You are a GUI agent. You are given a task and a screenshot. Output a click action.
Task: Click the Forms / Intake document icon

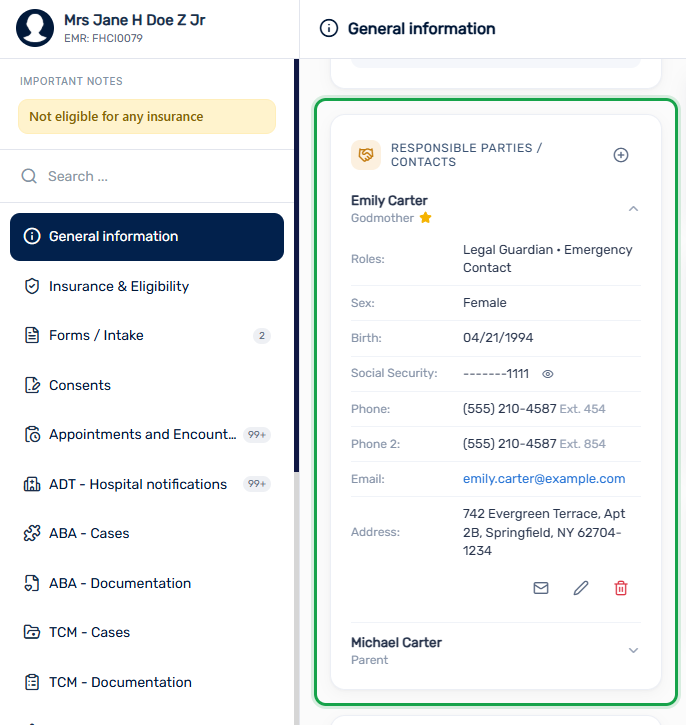(32, 335)
